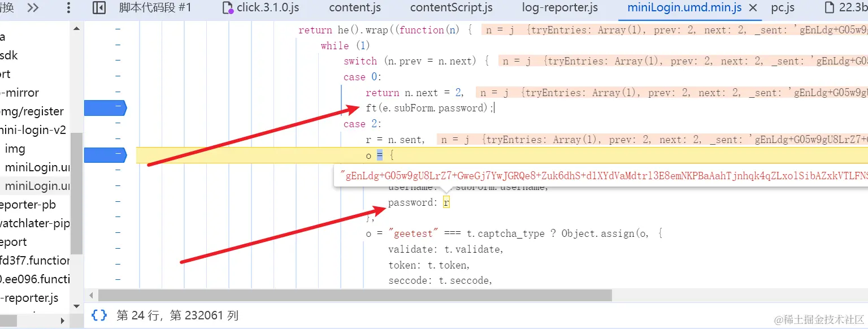
Task: Select the log-reporter.js tab
Action: click(x=560, y=8)
